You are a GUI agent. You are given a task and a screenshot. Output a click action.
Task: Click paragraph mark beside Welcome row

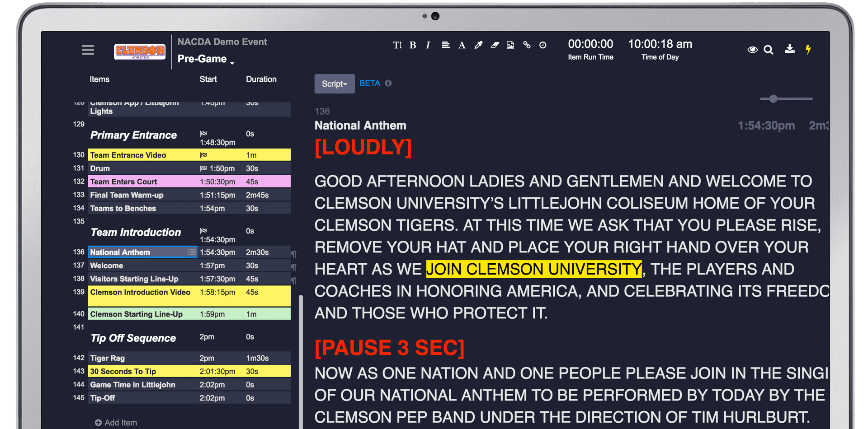[x=294, y=267]
